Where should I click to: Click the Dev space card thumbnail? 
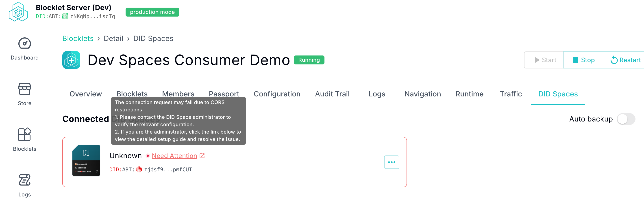(86, 160)
